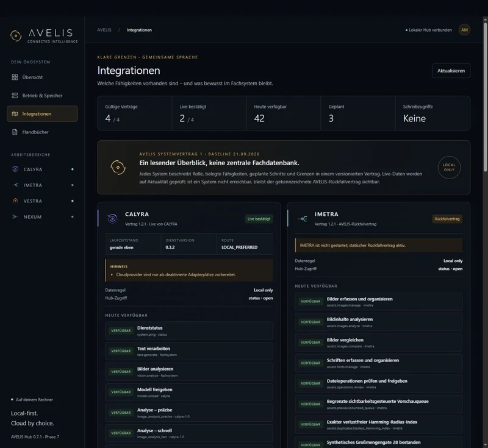Image resolution: width=488 pixels, height=448 pixels.
Task: Click the VESTRA workspace icon in sidebar
Action: (x=15, y=201)
